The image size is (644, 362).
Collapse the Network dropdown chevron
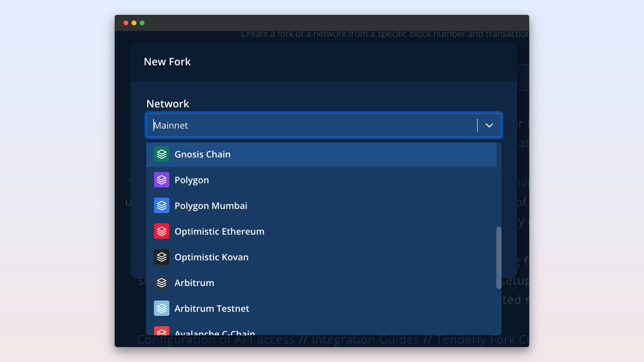[489, 125]
